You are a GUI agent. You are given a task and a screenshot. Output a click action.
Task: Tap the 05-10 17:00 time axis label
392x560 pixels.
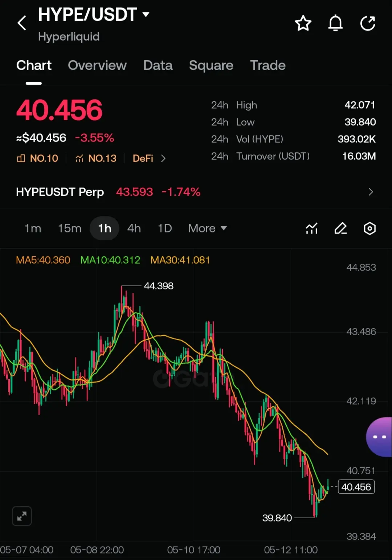pyautogui.click(x=193, y=550)
